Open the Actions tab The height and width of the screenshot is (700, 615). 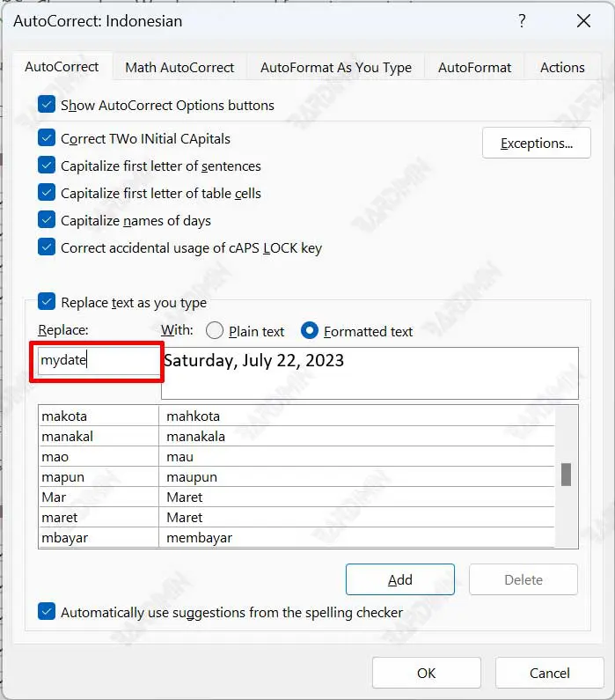tap(562, 68)
